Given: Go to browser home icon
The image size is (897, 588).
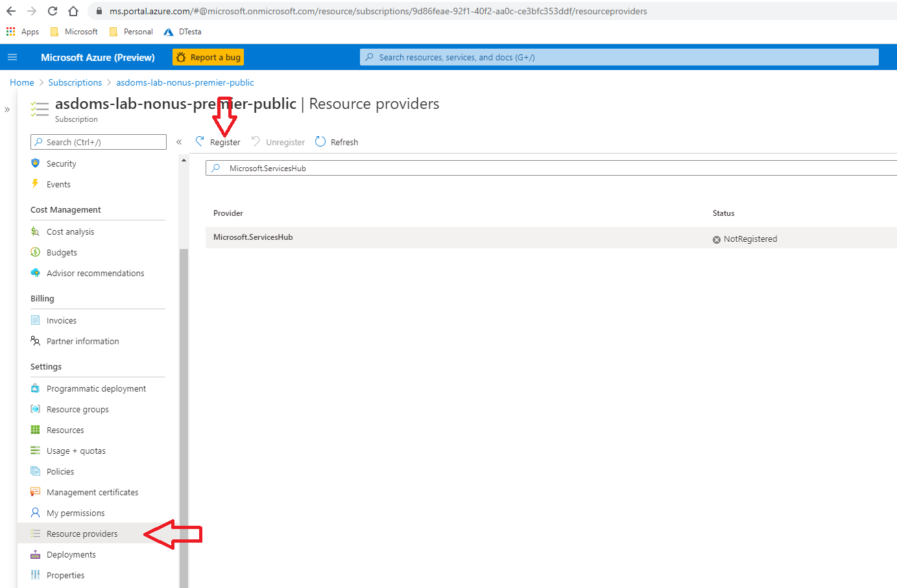Looking at the screenshot, I should tap(73, 11).
